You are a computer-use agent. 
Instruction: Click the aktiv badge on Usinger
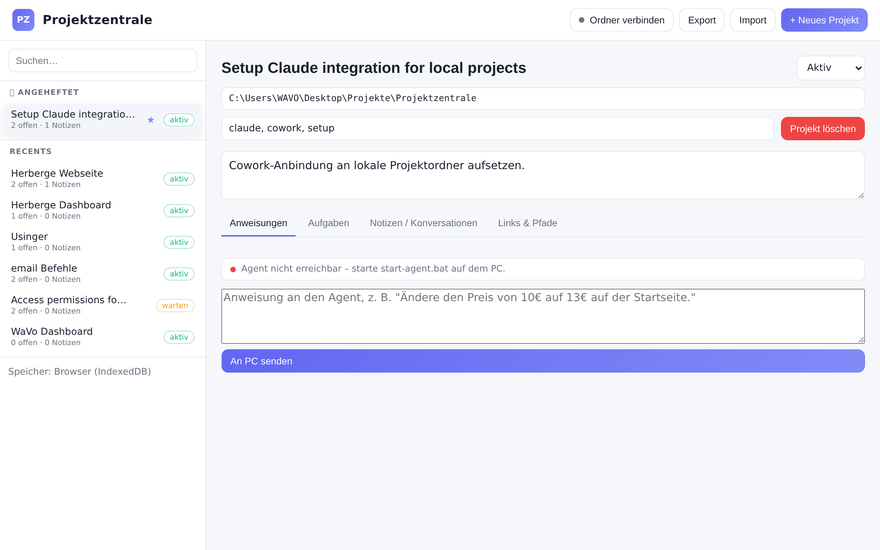[x=179, y=242]
